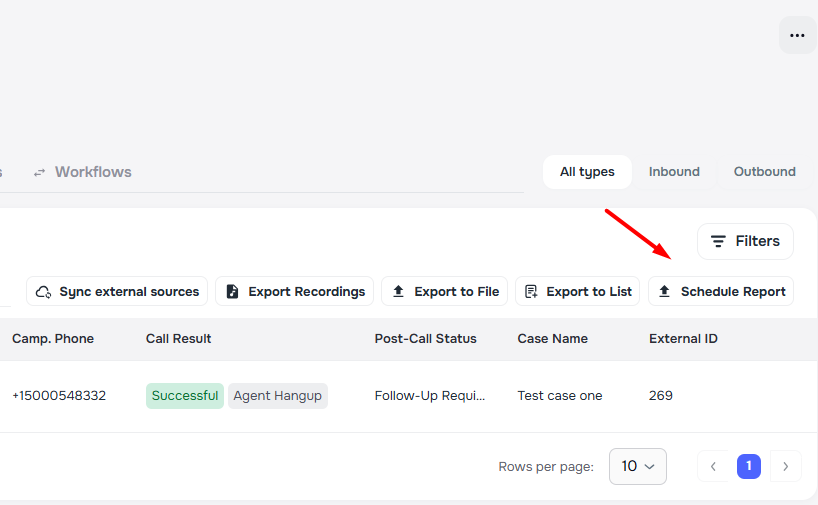Click the Schedule Report button
Screen dimensions: 818x505
click(x=721, y=292)
